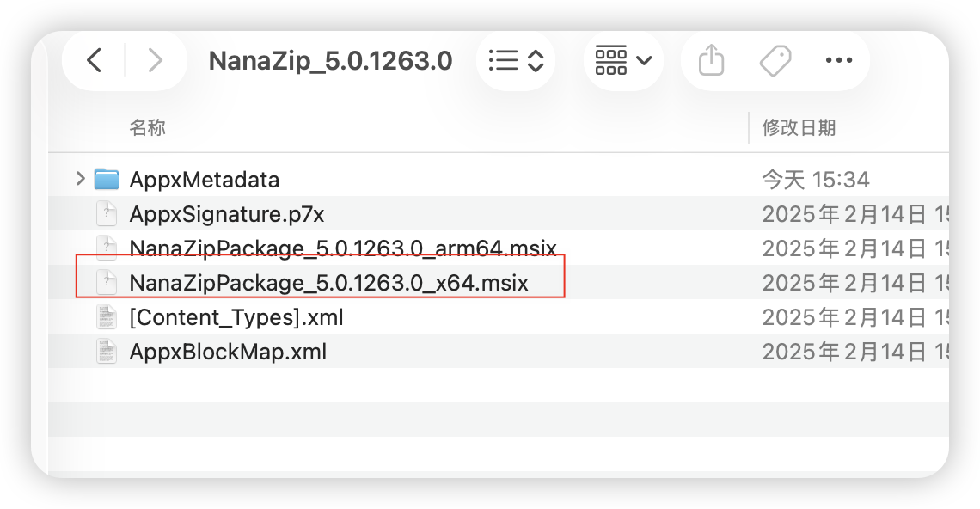Click the NanaZip_5.0.1263.0 window title
This screenshot has height=509, width=980.
point(331,60)
